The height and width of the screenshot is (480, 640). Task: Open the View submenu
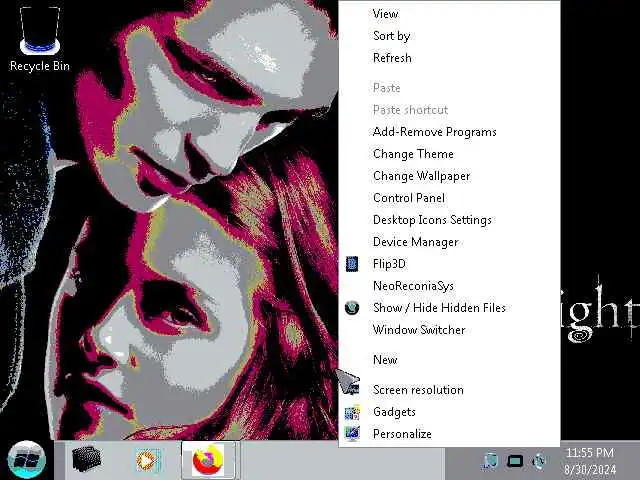point(449,14)
